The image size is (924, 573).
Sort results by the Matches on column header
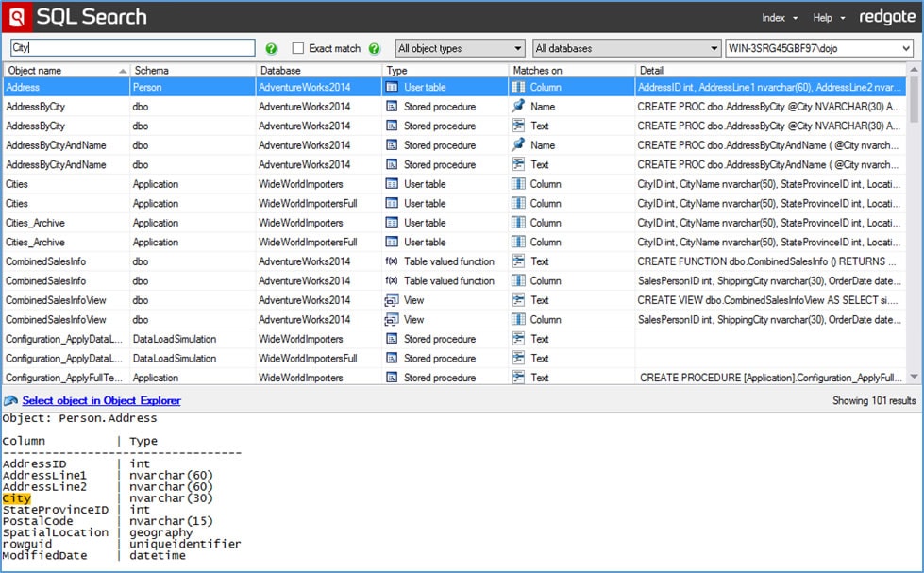click(572, 70)
